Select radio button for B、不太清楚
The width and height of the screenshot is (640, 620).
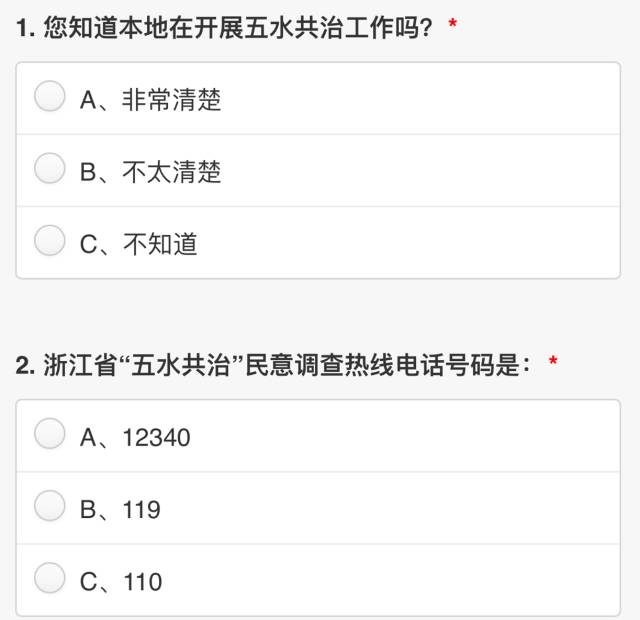tap(50, 168)
